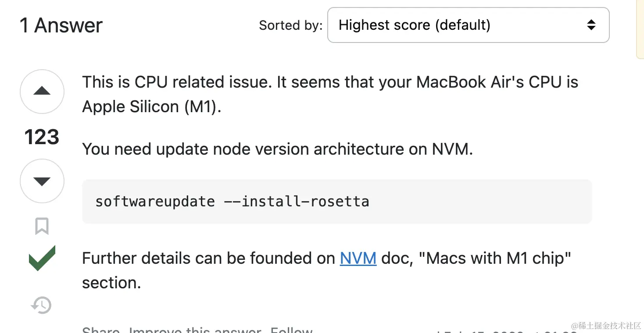This screenshot has height=333, width=644.
Task: Click the 123 vote count
Action: click(x=42, y=137)
